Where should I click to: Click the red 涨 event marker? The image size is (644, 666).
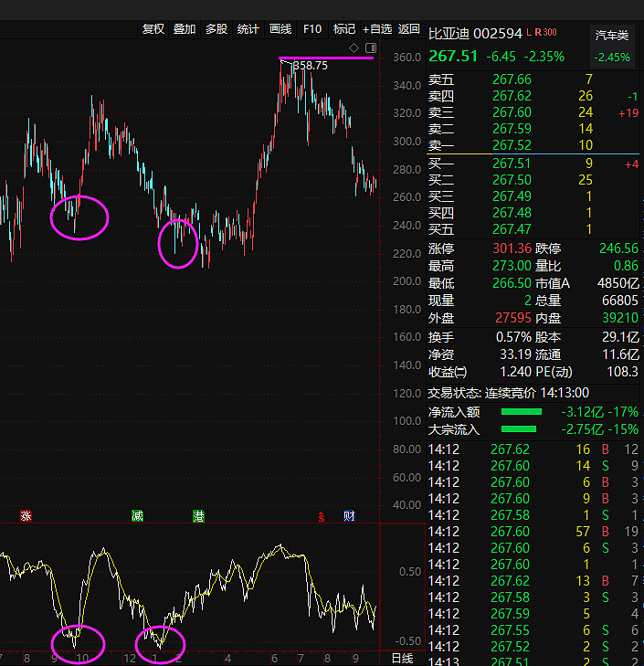[x=26, y=516]
